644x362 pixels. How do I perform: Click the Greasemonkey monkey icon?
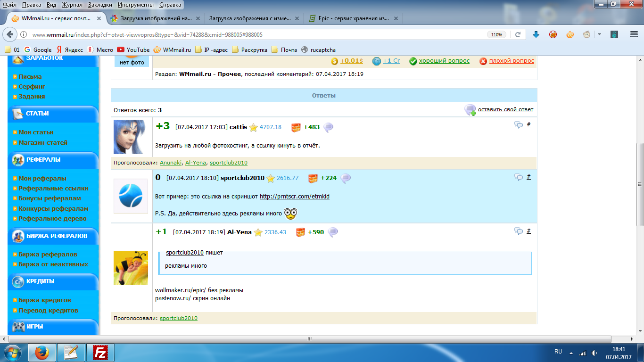click(x=587, y=34)
